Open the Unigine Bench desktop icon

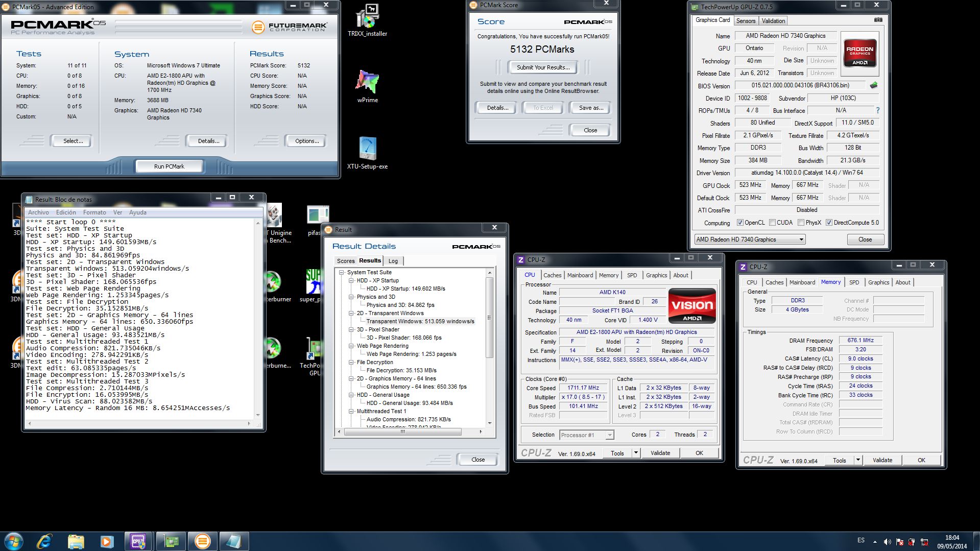tap(278, 223)
